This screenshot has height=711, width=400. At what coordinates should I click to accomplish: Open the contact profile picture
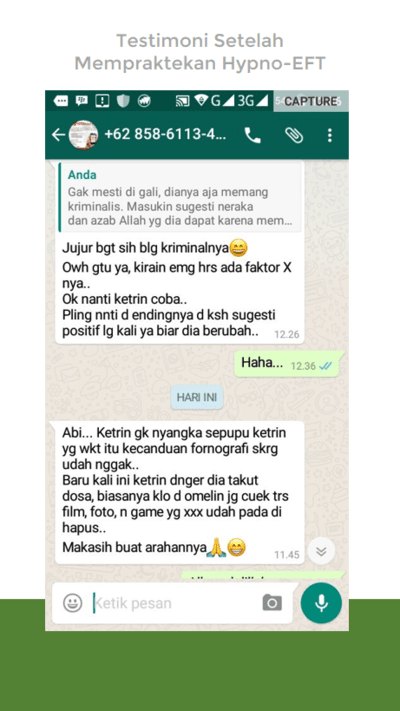(x=83, y=135)
